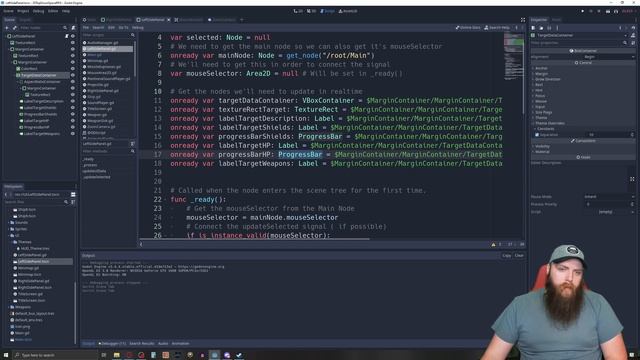Open Search Results bottom panel
Image resolution: width=640 pixels, height=360 pixels.
(142, 344)
